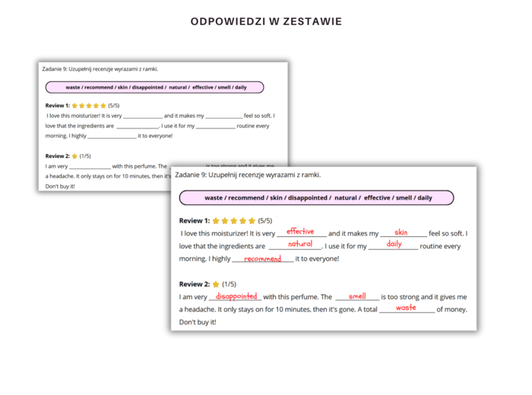Click the "Review 1:" label on the answer sheet
Viewport: 532px width, 395px height.
[x=194, y=221]
